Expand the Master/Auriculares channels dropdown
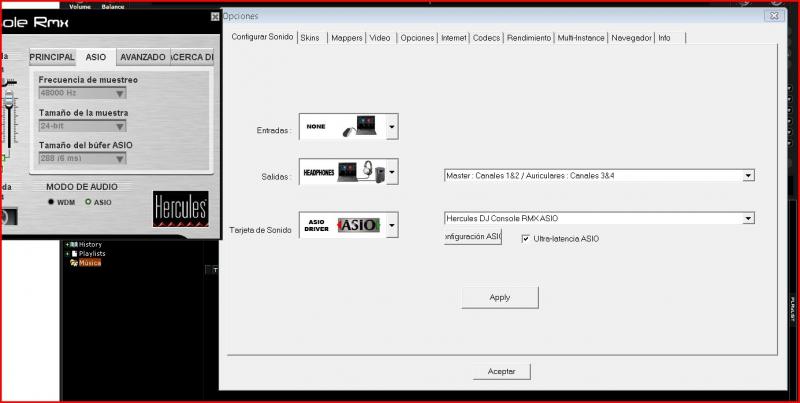The image size is (800, 403). tap(748, 176)
